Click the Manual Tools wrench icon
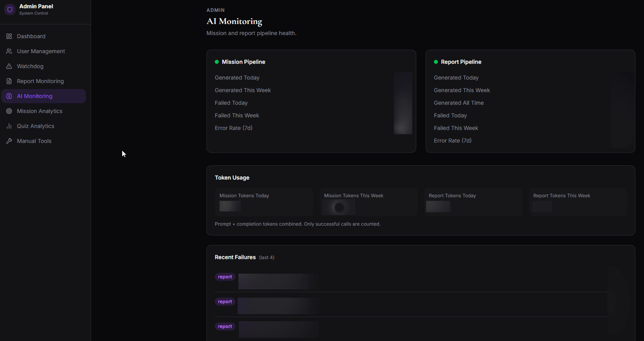 click(9, 141)
